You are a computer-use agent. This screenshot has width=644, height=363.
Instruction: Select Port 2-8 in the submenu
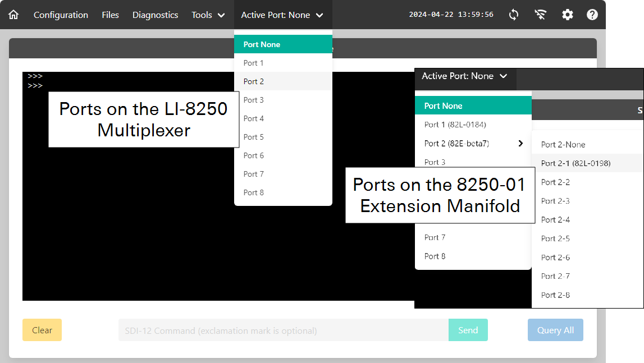(x=587, y=295)
